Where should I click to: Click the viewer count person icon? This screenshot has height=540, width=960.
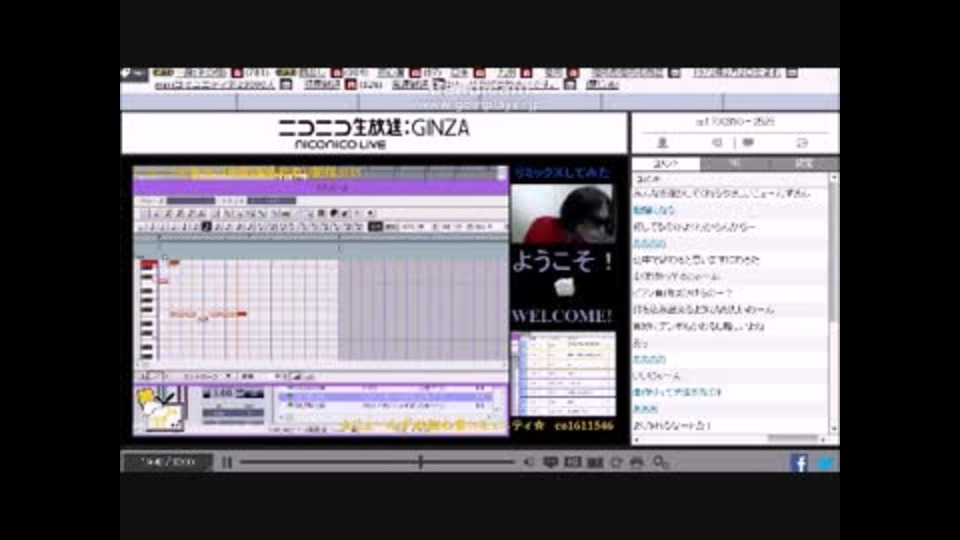pos(662,143)
